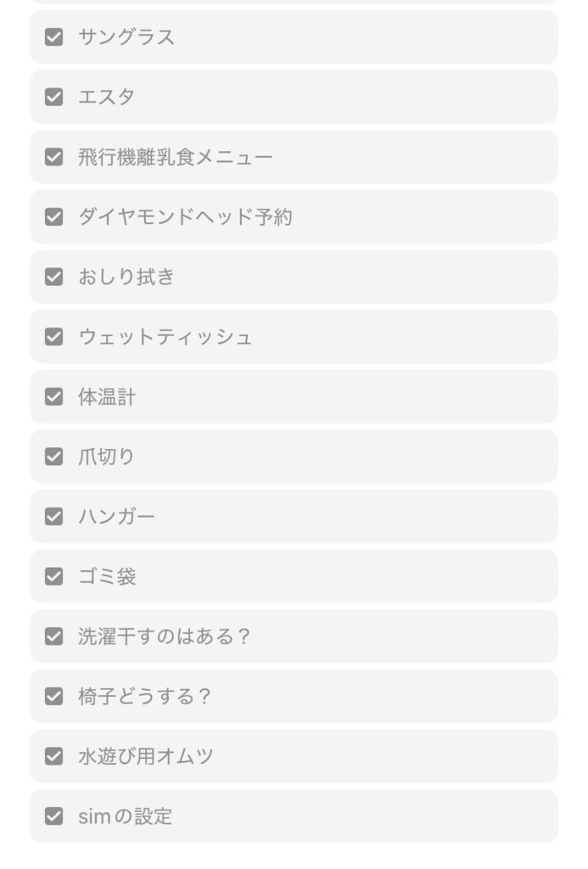Toggle the おしり拭き checkbox

(x=54, y=277)
